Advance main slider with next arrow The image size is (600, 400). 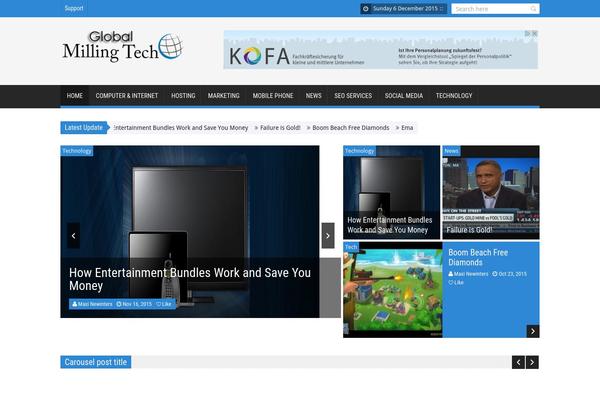pyautogui.click(x=328, y=236)
